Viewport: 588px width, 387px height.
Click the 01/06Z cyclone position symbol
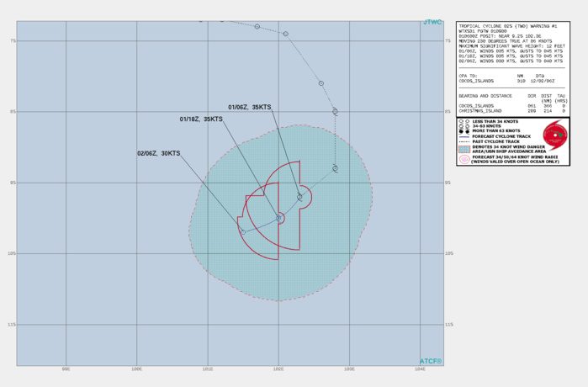[x=299, y=197]
